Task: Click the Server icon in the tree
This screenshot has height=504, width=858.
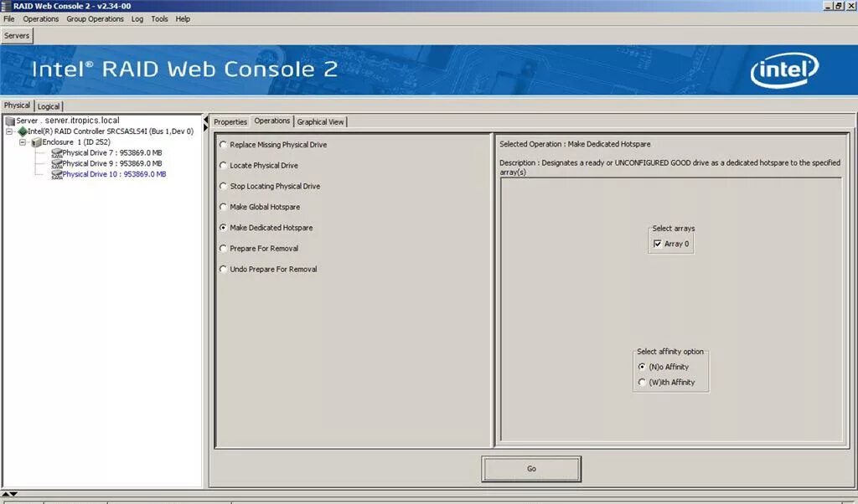Action: point(10,121)
